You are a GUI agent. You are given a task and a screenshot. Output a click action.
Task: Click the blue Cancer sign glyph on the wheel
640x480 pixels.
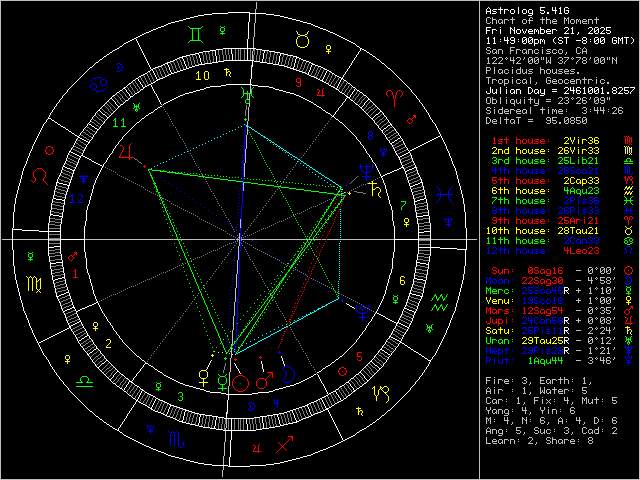point(99,84)
